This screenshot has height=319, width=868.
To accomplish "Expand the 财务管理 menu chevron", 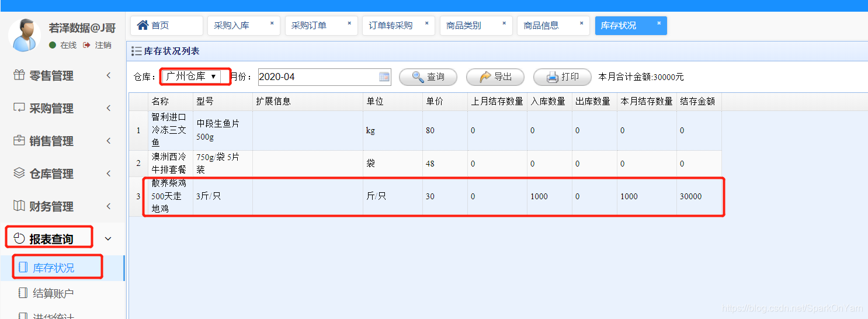I will point(109,206).
